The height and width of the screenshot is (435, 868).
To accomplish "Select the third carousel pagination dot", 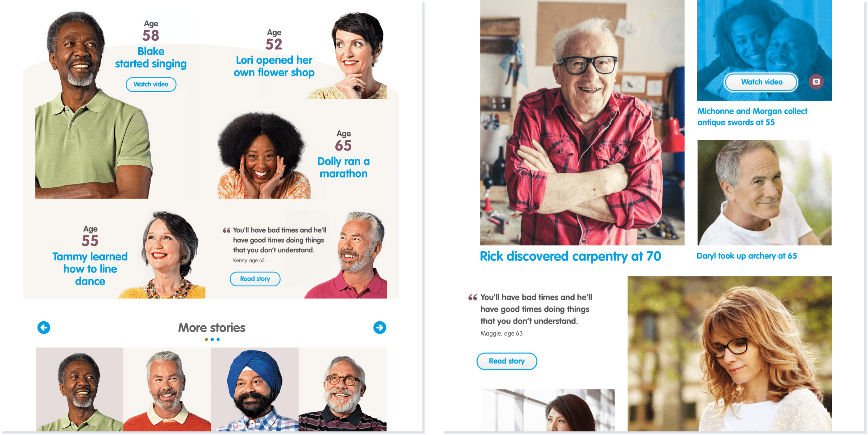I will coord(218,339).
